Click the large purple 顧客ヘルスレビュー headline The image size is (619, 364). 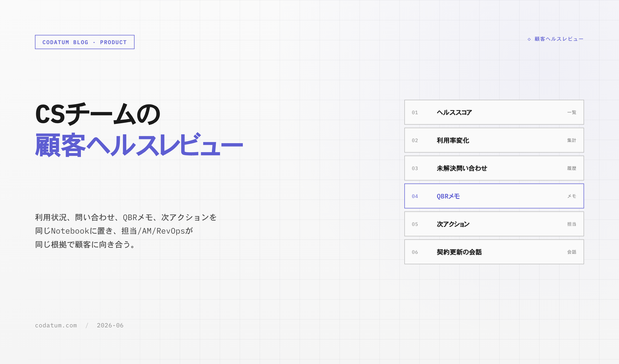139,145
